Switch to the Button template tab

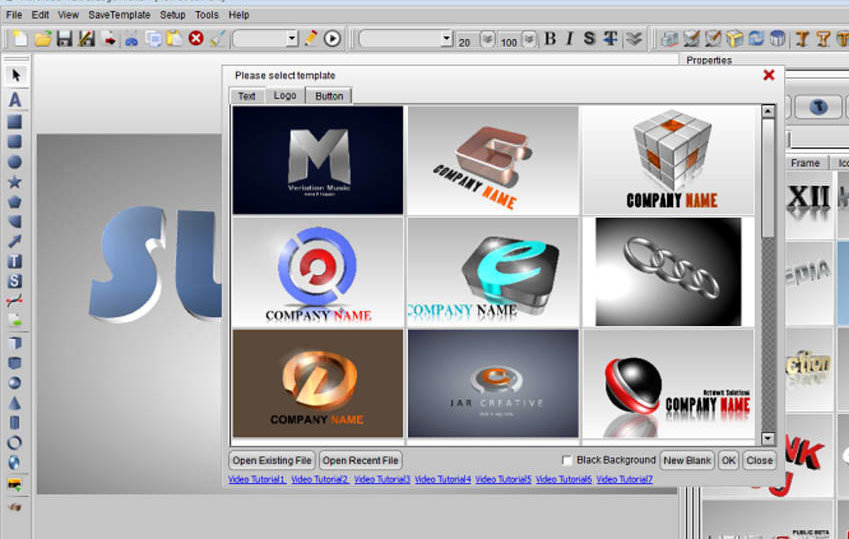[329, 96]
